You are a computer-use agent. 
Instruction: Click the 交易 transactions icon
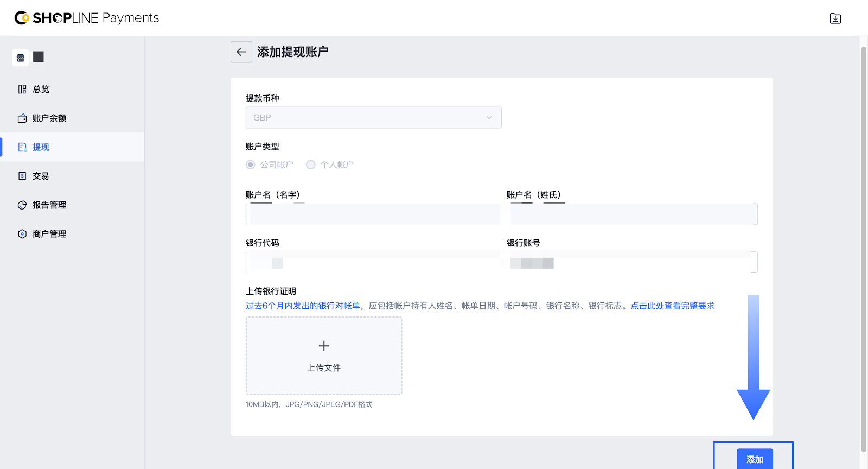tap(22, 176)
